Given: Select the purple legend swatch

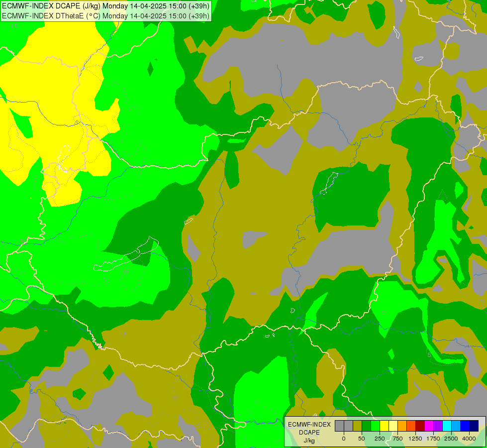Looking at the screenshot, I should tap(438, 426).
